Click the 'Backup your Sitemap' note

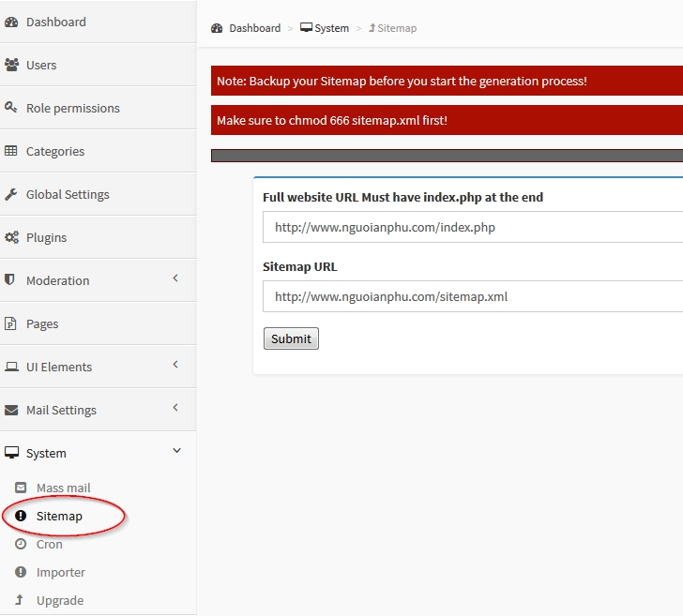point(447,81)
